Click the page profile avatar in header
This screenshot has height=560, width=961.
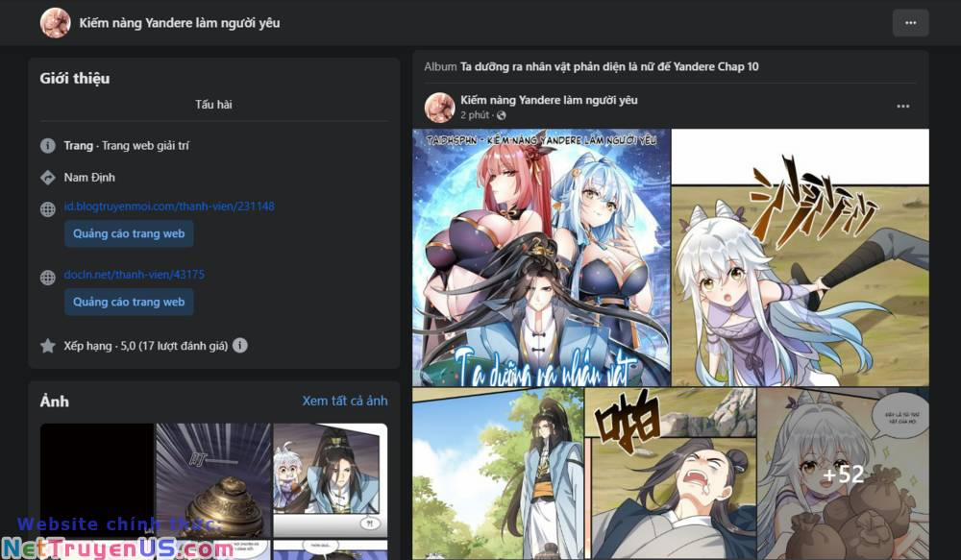pyautogui.click(x=55, y=23)
